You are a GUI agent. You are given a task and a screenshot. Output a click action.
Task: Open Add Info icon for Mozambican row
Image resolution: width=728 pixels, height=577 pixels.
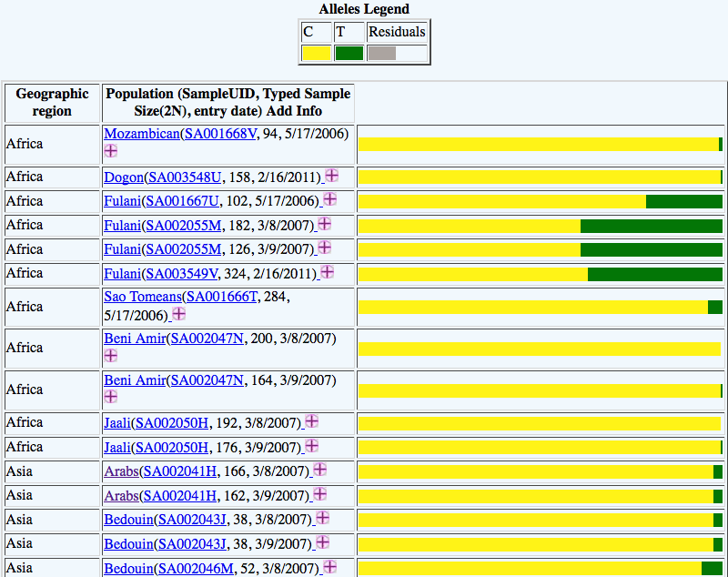click(x=110, y=151)
